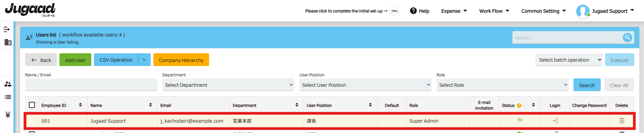Click the Company Hierarchy button
Viewport: 644px width, 133px height.
tap(181, 60)
